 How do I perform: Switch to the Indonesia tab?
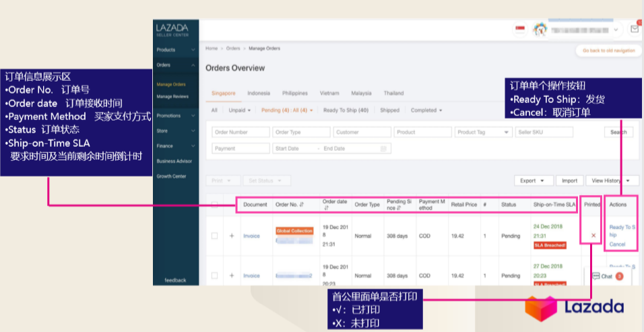pos(259,93)
